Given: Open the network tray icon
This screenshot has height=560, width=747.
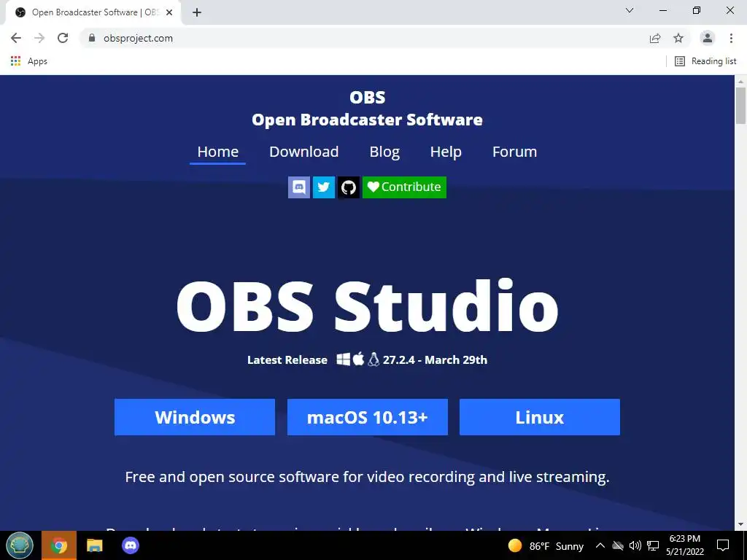Looking at the screenshot, I should [x=653, y=545].
